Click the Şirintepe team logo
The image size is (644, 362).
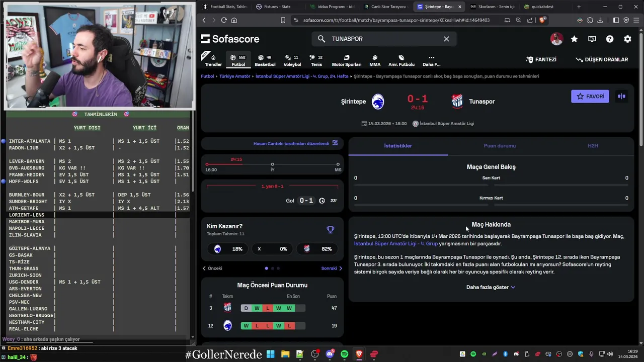point(378,102)
